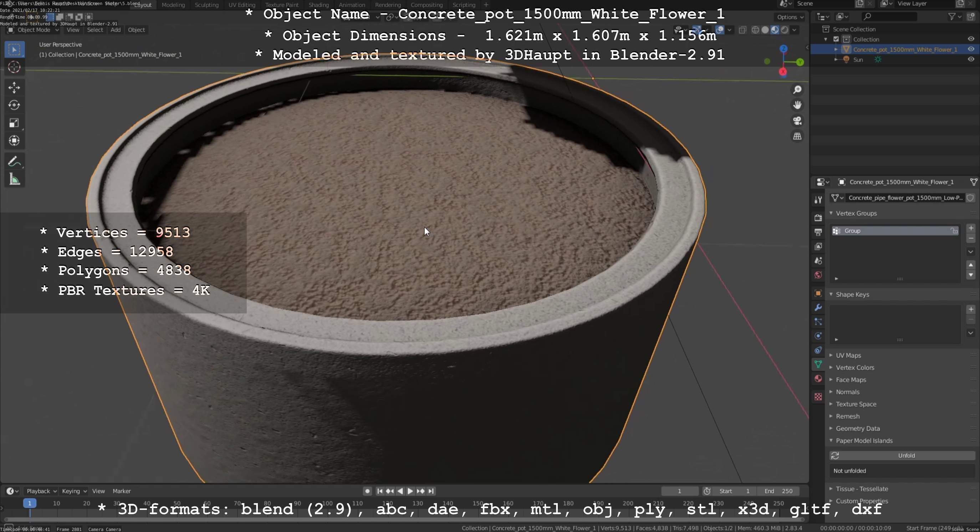The width and height of the screenshot is (980, 532).
Task: Open the Keying dropdown in timeline
Action: (74, 491)
